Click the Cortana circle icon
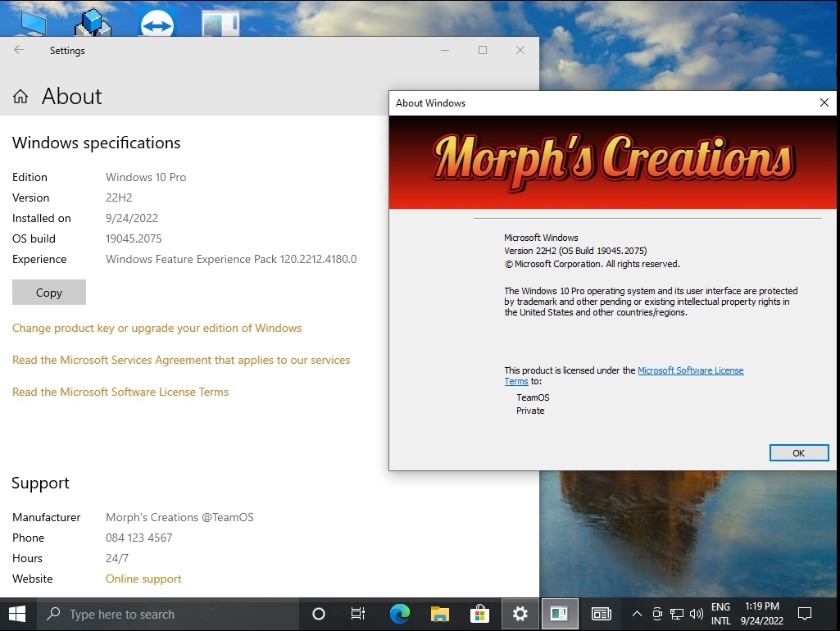The width and height of the screenshot is (840, 631). [x=319, y=614]
